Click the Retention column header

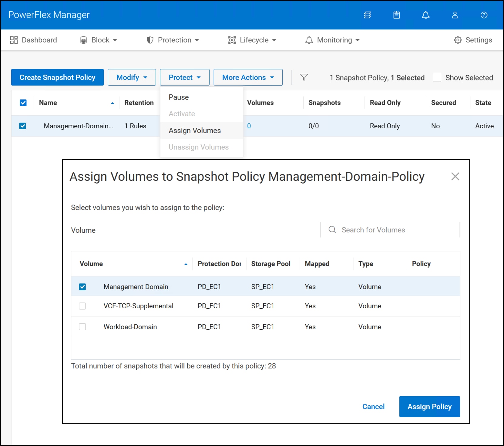point(139,103)
